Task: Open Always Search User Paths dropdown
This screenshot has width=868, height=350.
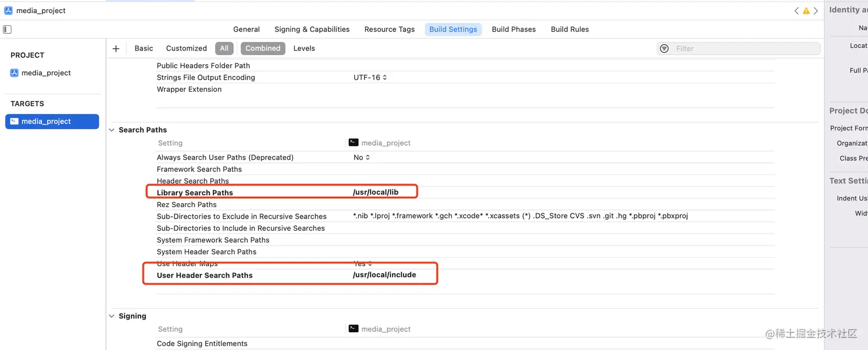Action: pos(362,158)
